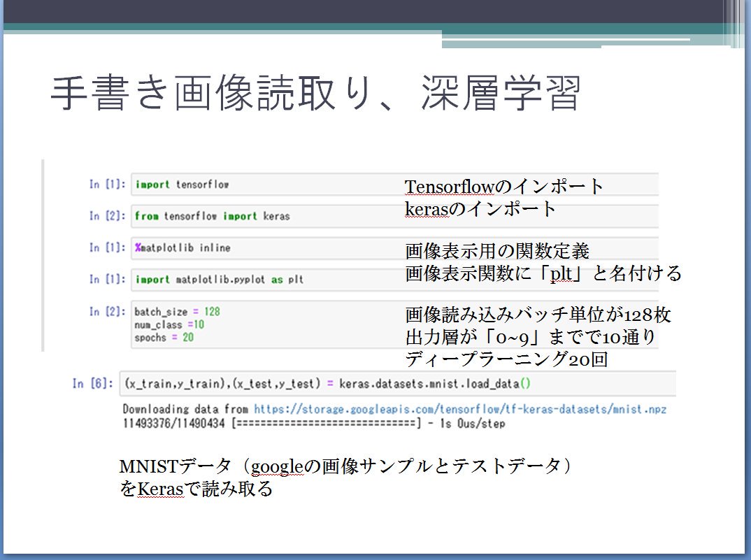Screen dimensions: 751x560
Task: Click the 'をKerasで読み取る' caption line
Action: point(196,489)
